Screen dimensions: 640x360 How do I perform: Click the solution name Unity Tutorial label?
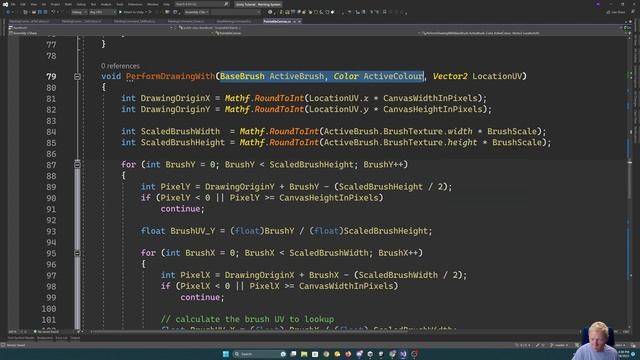click(258, 4)
